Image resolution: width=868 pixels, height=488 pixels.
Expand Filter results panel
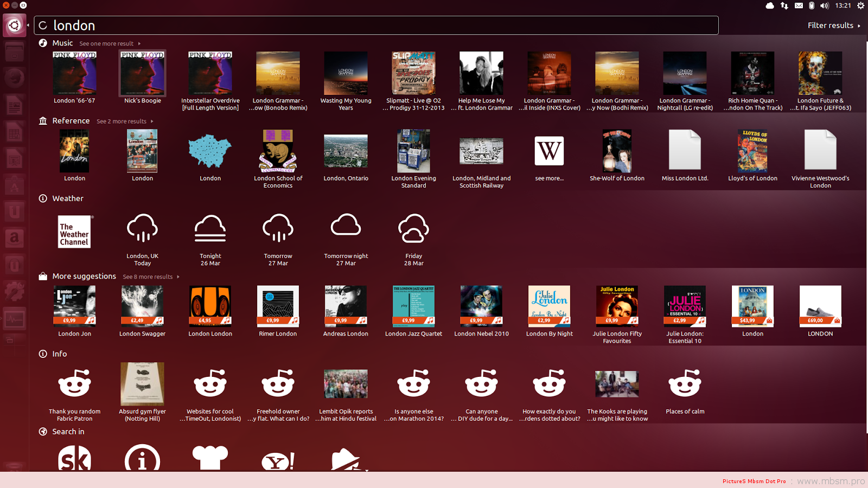coord(833,25)
